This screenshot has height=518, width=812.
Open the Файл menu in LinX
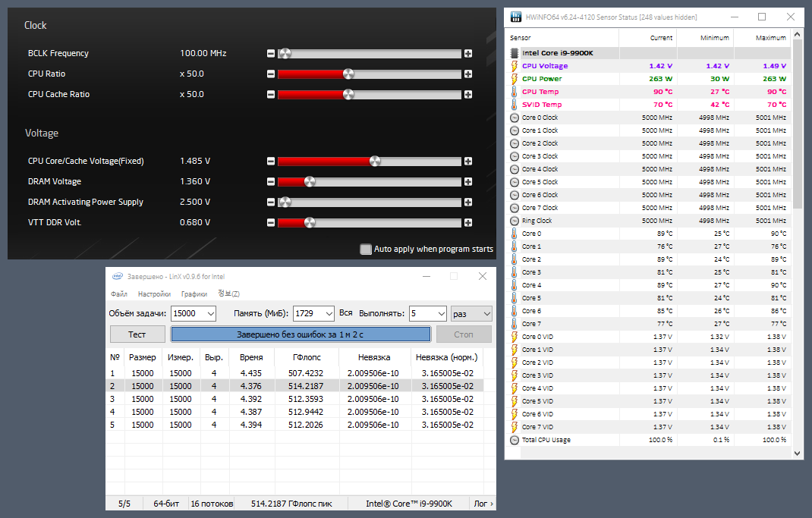coord(119,294)
